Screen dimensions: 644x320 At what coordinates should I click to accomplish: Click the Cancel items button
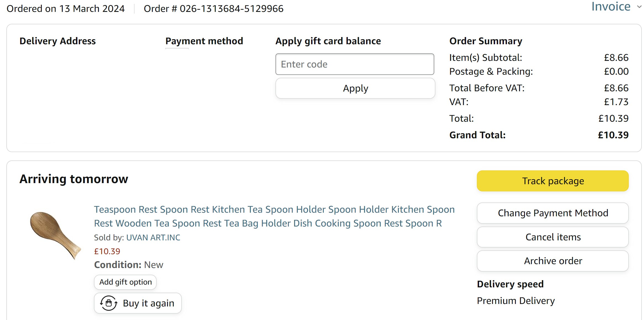click(553, 237)
